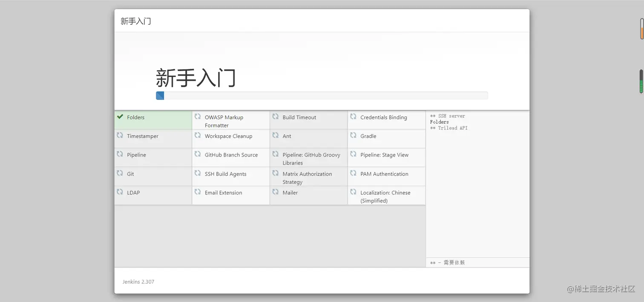Click the pending spinner icon beside Gradle
Image resolution: width=644 pixels, height=302 pixels.
coord(353,135)
